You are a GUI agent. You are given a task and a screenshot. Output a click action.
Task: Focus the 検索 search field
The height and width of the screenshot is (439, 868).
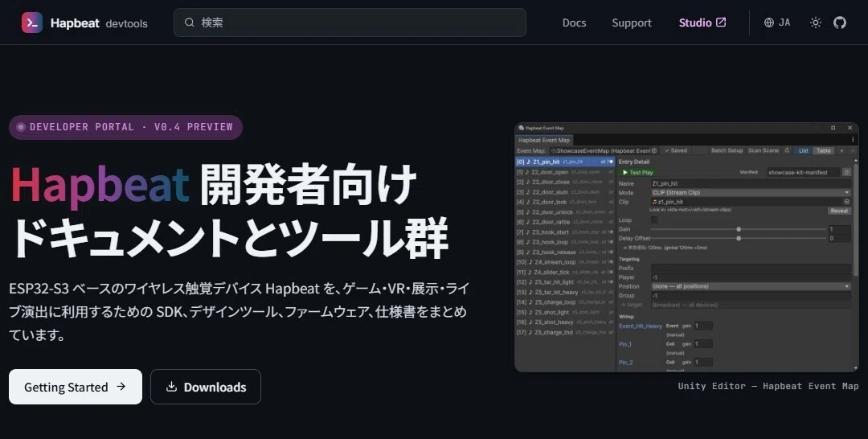pos(350,23)
